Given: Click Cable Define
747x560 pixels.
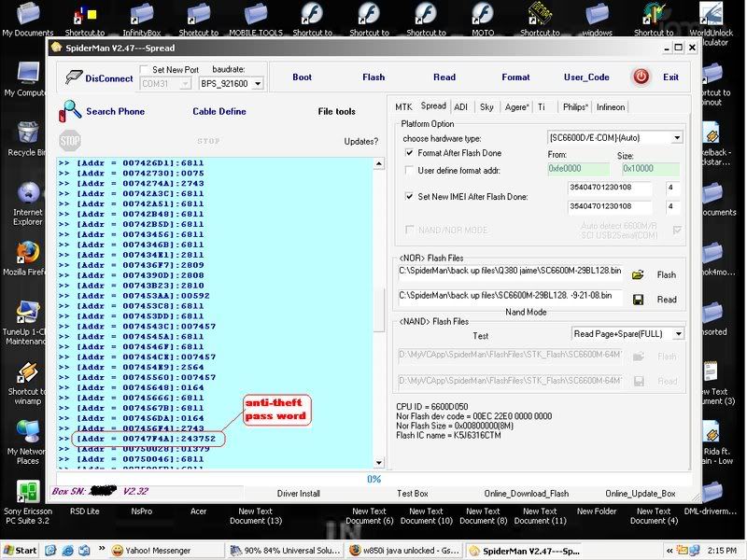Looking at the screenshot, I should (219, 111).
